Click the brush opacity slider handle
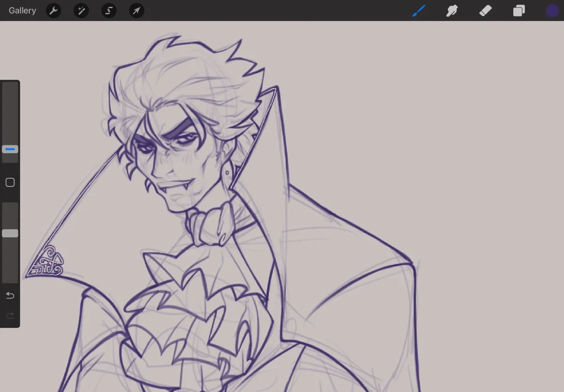564x392 pixels. 10,233
